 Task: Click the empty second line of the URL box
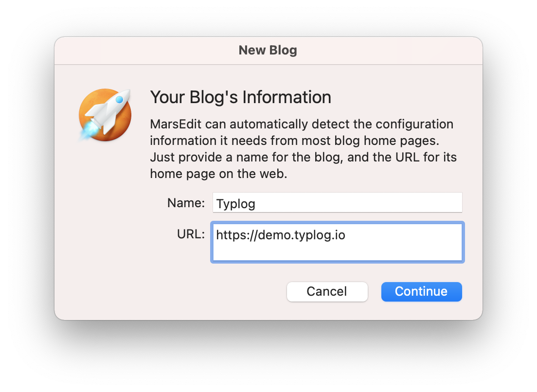point(338,252)
